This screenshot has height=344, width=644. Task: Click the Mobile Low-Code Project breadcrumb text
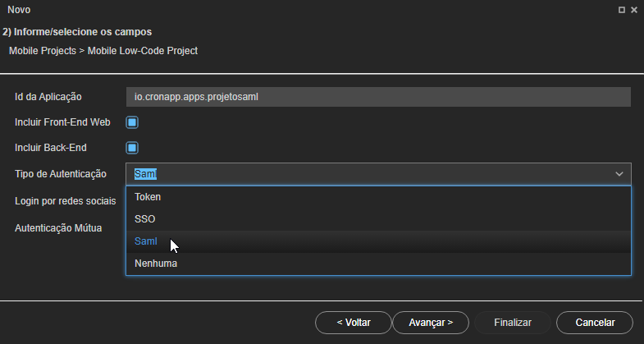click(x=143, y=51)
